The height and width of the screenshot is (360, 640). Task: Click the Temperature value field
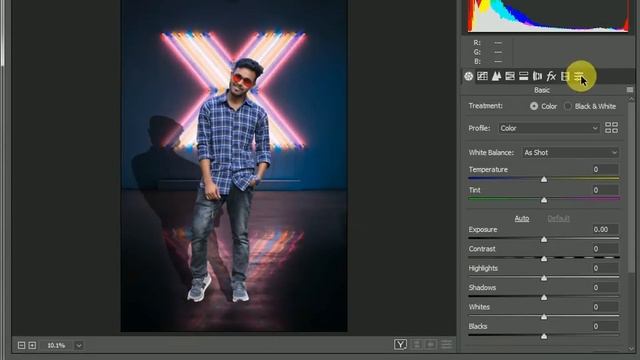click(605, 169)
